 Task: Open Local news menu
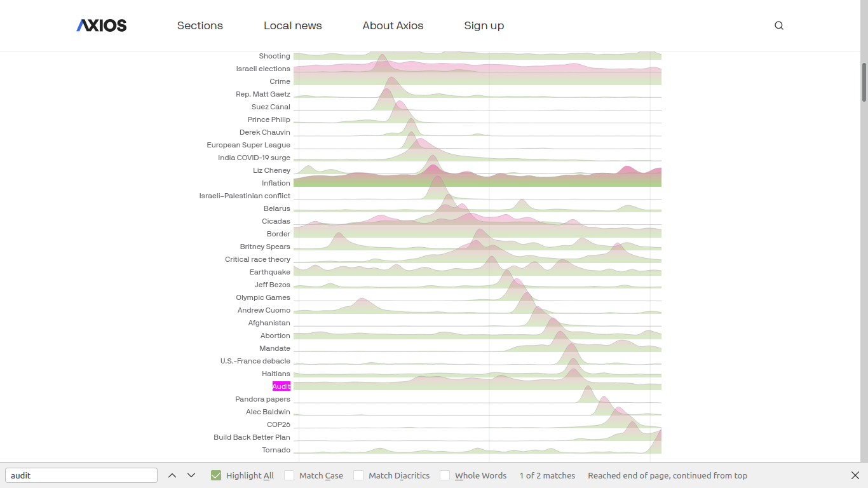click(x=293, y=25)
